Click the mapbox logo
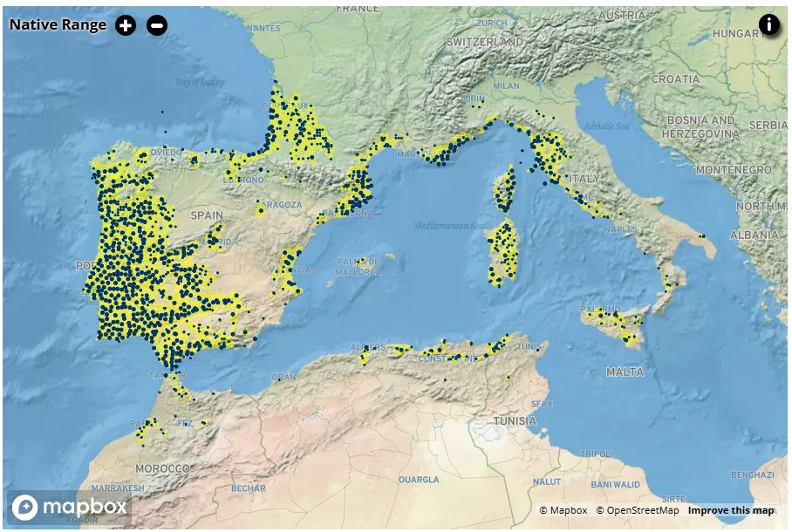Viewport: 792px width, 532px height. 70,506
